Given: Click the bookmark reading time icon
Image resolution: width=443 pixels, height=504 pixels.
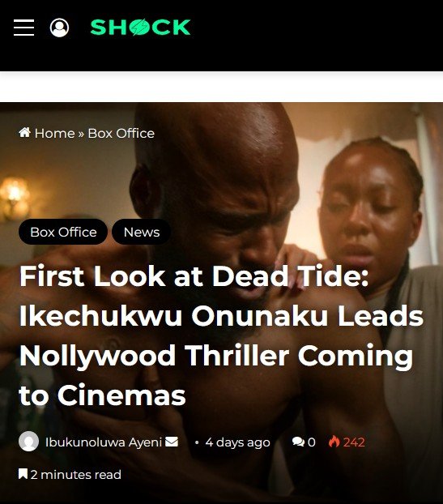Looking at the screenshot, I should (23, 474).
